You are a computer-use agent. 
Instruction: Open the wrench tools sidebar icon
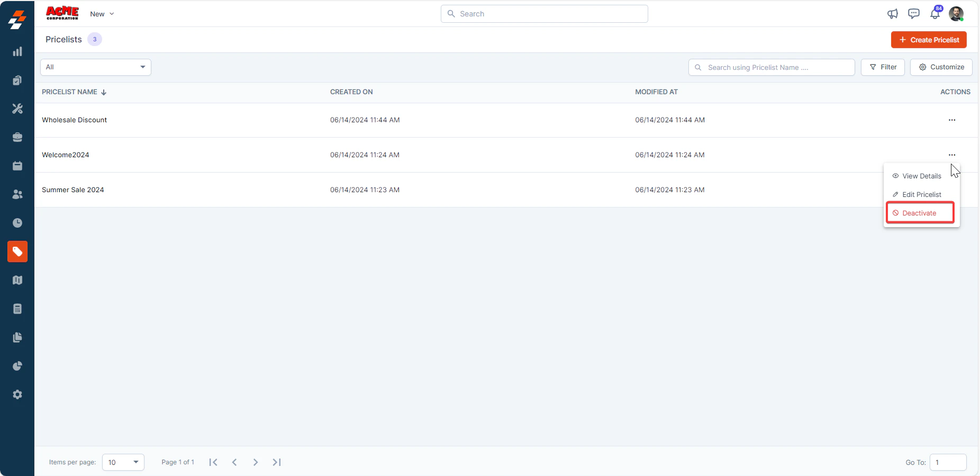click(x=17, y=109)
